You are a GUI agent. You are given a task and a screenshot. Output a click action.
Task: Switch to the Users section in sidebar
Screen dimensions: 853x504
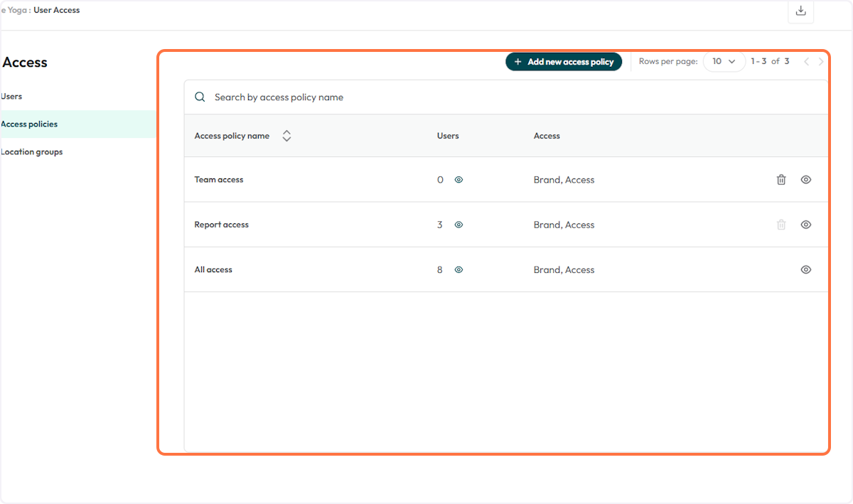tap(11, 96)
